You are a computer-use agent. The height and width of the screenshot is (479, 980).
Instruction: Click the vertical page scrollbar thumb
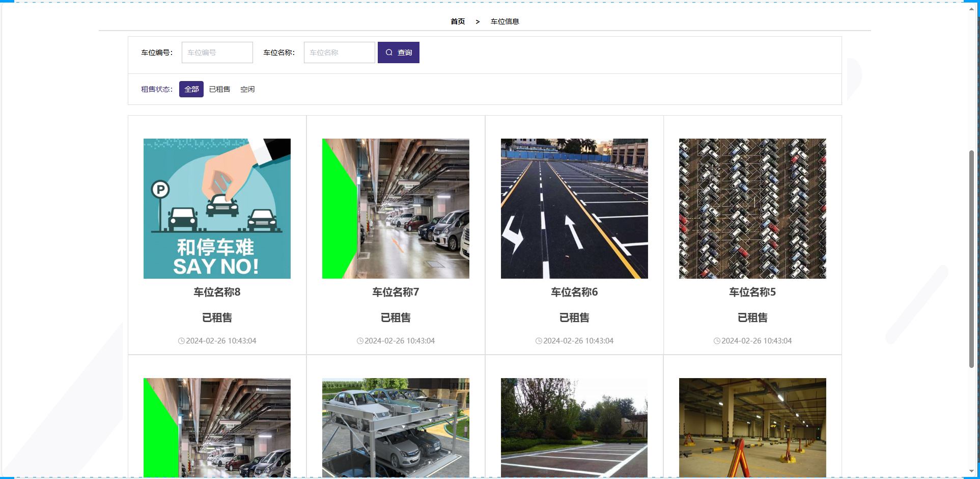971,259
